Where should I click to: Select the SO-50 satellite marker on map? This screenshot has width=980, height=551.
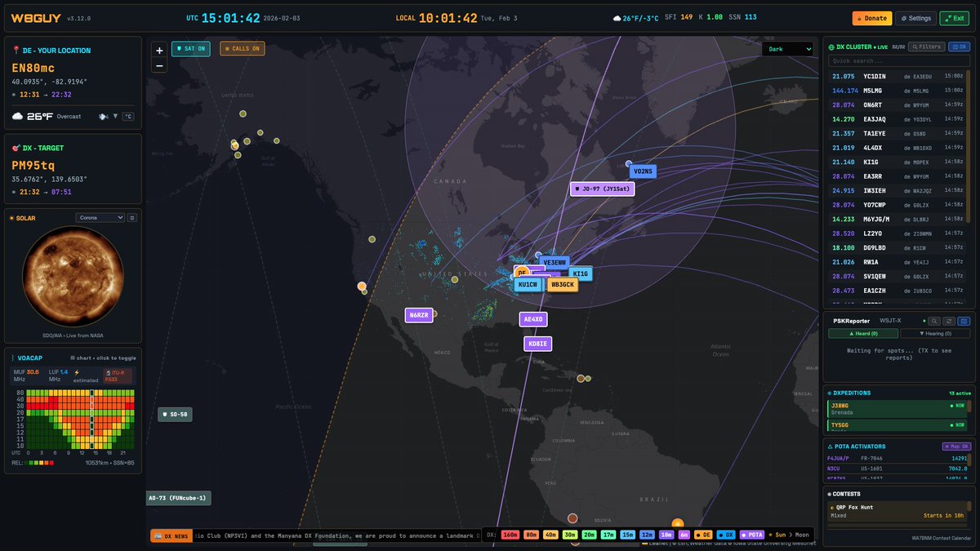(175, 415)
